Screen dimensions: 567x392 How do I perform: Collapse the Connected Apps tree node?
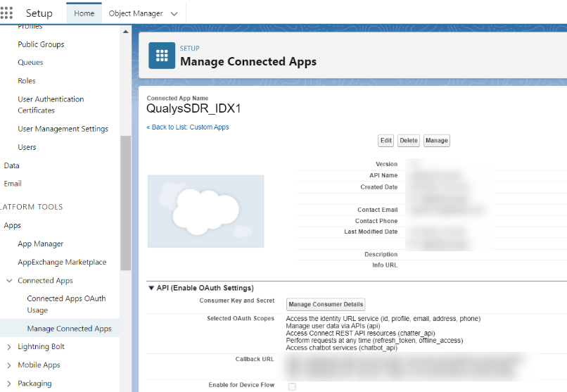click(9, 281)
